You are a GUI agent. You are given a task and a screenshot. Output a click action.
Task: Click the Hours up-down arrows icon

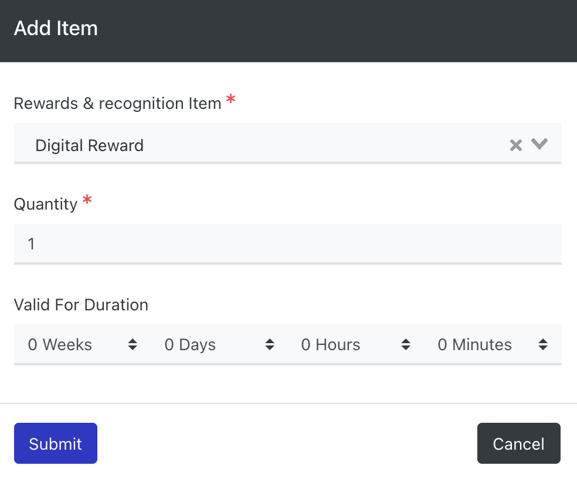[406, 345]
